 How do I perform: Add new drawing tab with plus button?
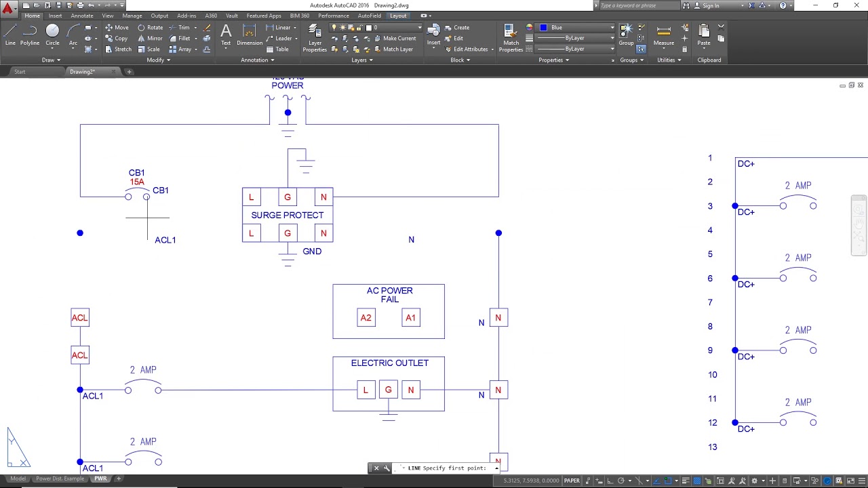tap(129, 72)
